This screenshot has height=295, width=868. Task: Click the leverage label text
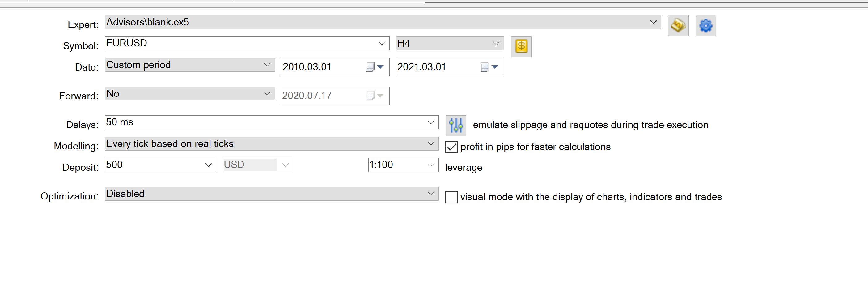click(x=464, y=168)
